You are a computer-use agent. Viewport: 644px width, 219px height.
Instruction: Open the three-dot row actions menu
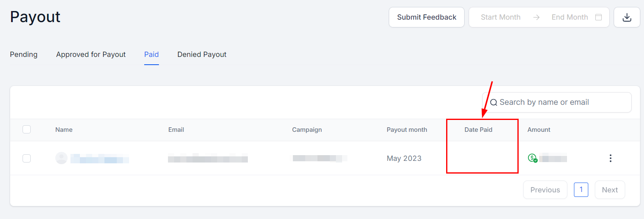610,158
